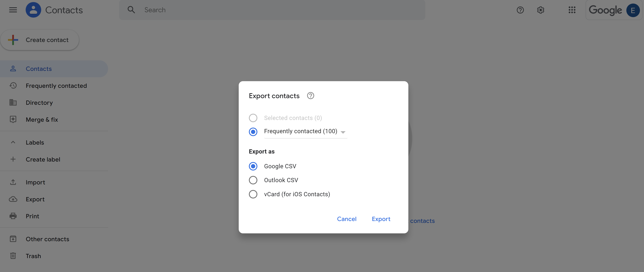The width and height of the screenshot is (644, 272).
Task: Open the Google account avatar E
Action: click(633, 10)
